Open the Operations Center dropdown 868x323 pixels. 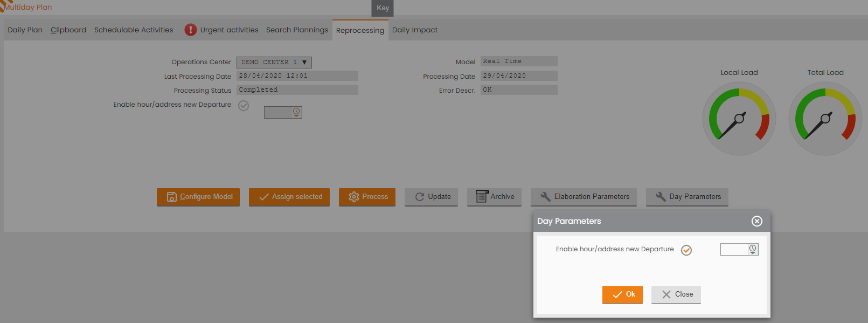[x=274, y=63]
